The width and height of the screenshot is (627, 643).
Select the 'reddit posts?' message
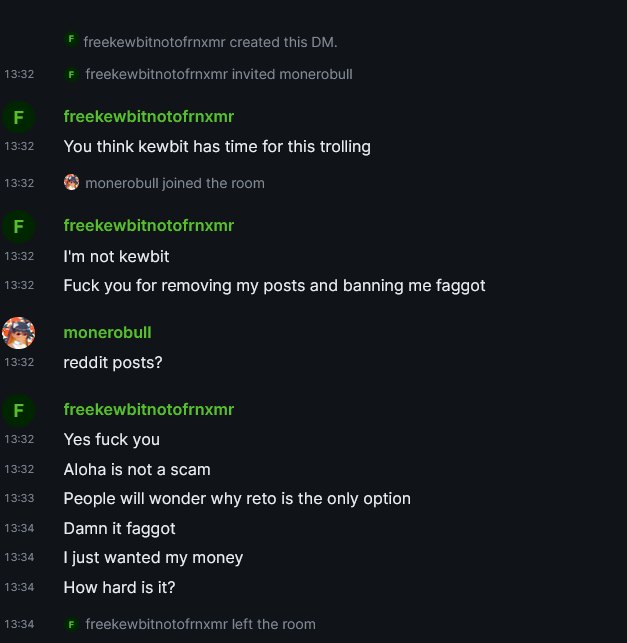click(x=113, y=363)
